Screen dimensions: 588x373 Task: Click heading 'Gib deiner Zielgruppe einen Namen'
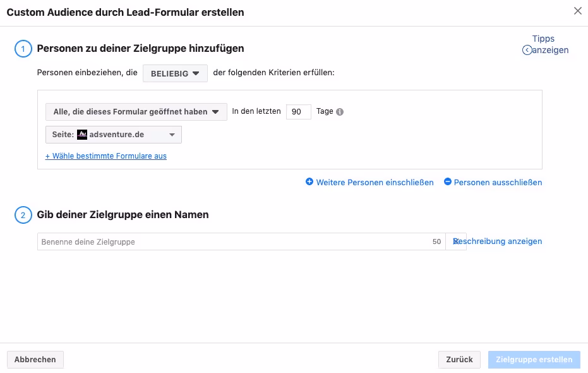click(123, 215)
